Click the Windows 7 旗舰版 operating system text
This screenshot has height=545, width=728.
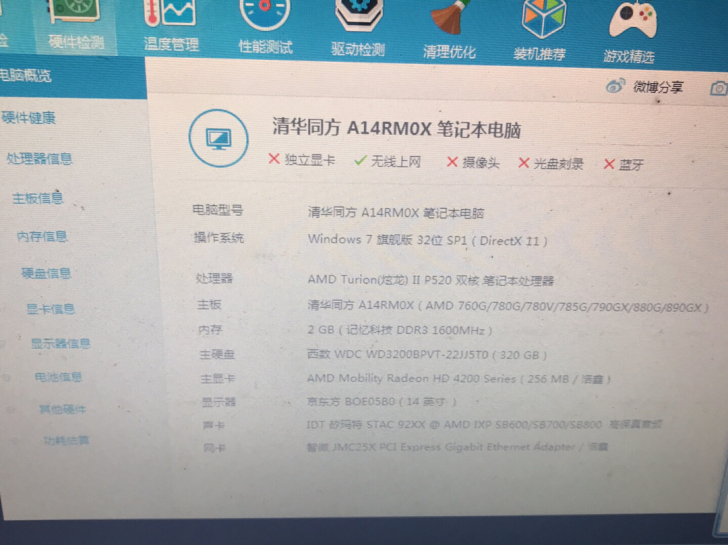(x=428, y=240)
